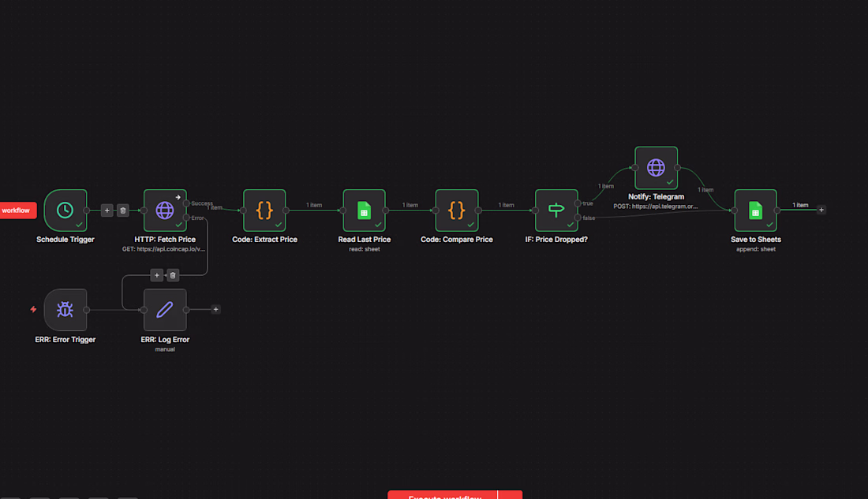Add node on the Error branch connection

[x=157, y=275]
